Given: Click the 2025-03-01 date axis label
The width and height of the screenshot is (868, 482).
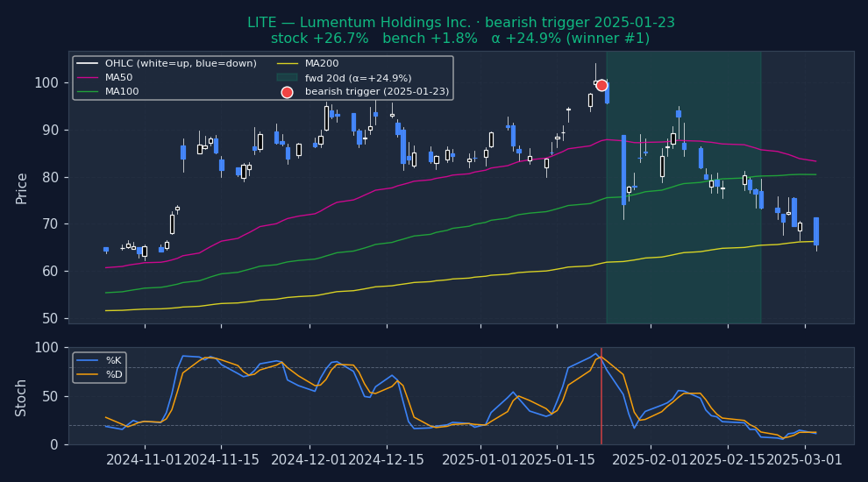Looking at the screenshot, I should coord(804,460).
